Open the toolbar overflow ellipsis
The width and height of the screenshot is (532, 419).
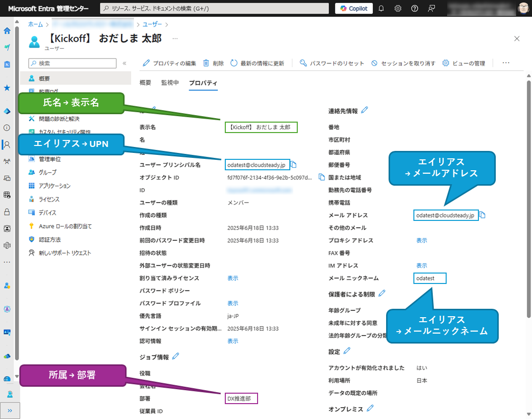tap(506, 63)
